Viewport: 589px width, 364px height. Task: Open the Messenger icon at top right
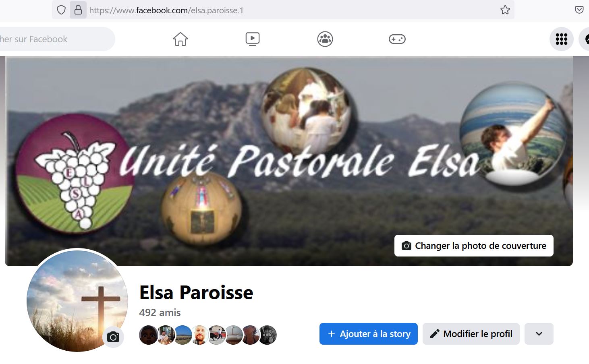pos(585,39)
